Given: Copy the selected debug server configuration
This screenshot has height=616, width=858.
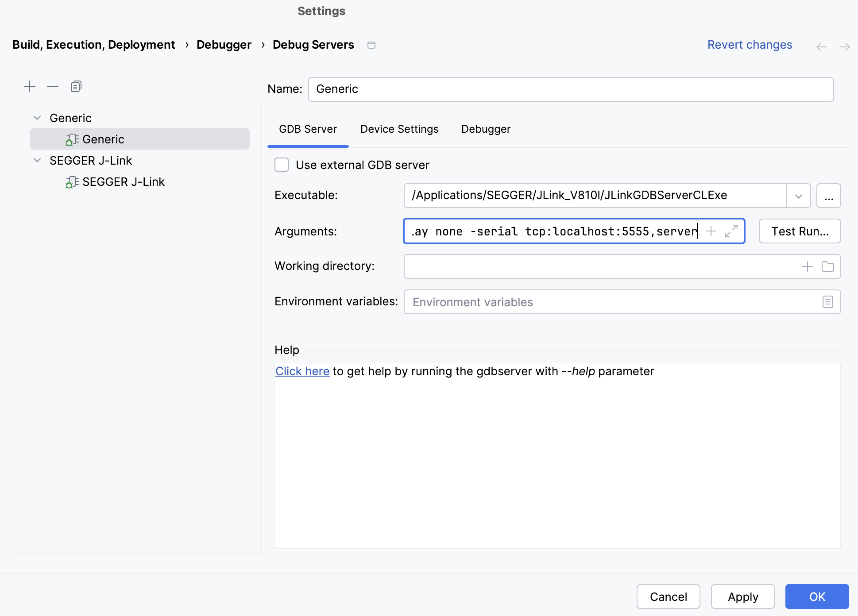Looking at the screenshot, I should coord(75,86).
